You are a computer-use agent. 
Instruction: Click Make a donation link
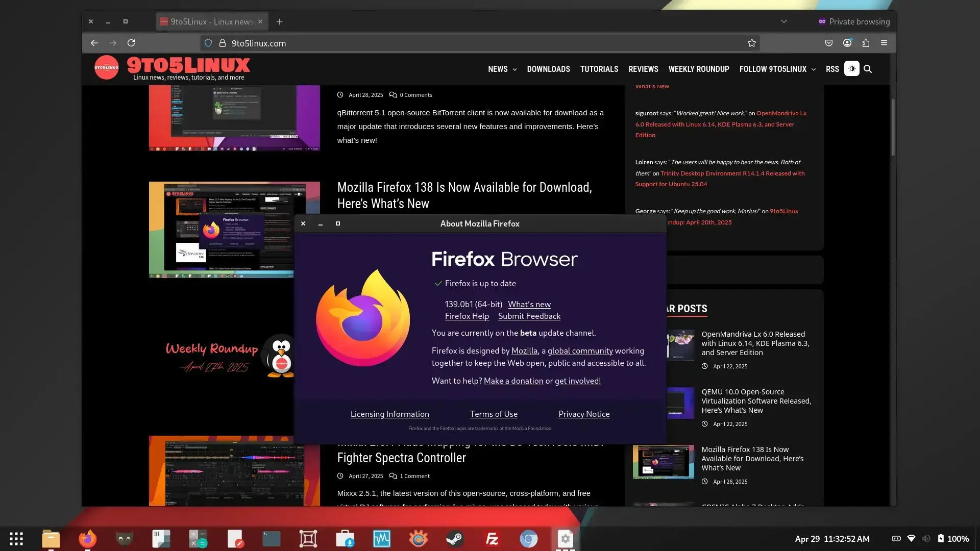click(513, 381)
